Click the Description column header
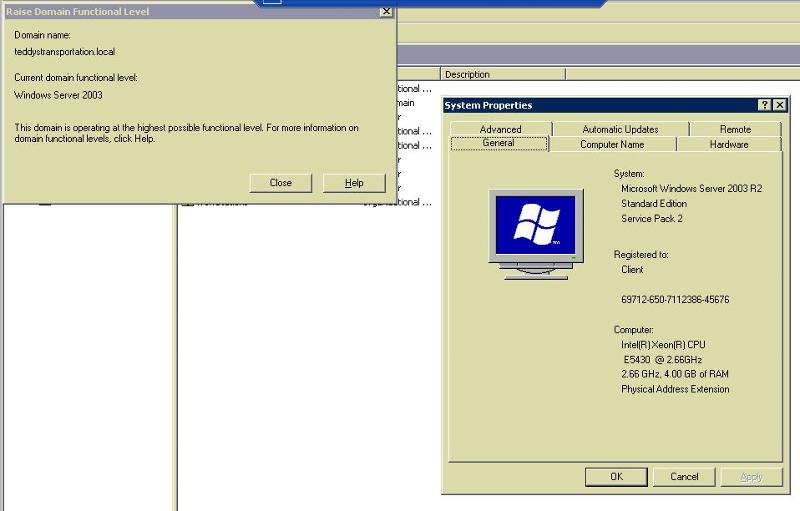This screenshot has width=800, height=511. pyautogui.click(x=503, y=74)
